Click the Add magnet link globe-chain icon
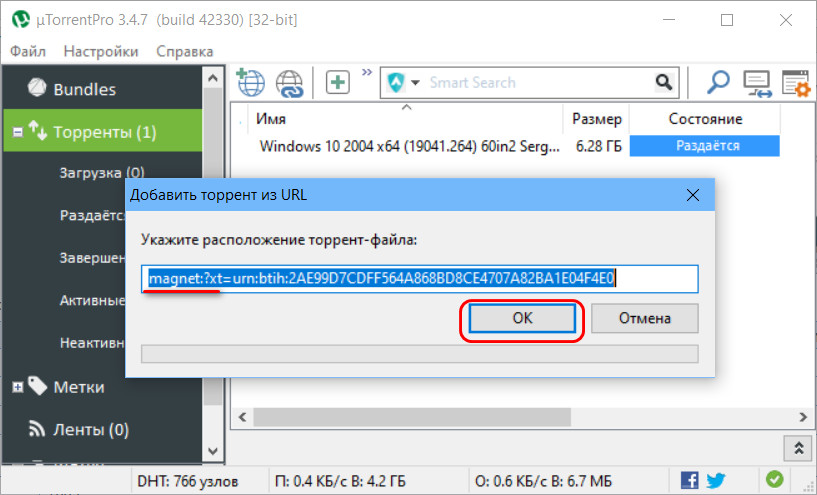 (x=289, y=83)
